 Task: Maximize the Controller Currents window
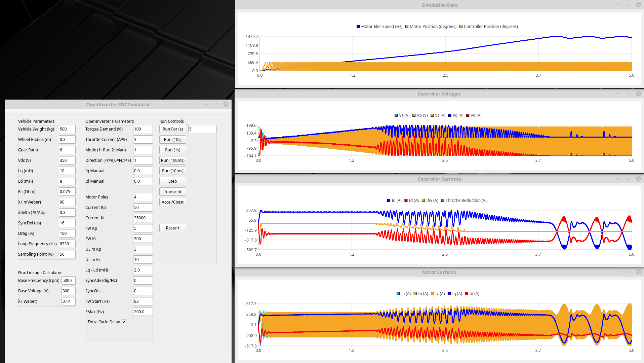(x=628, y=179)
